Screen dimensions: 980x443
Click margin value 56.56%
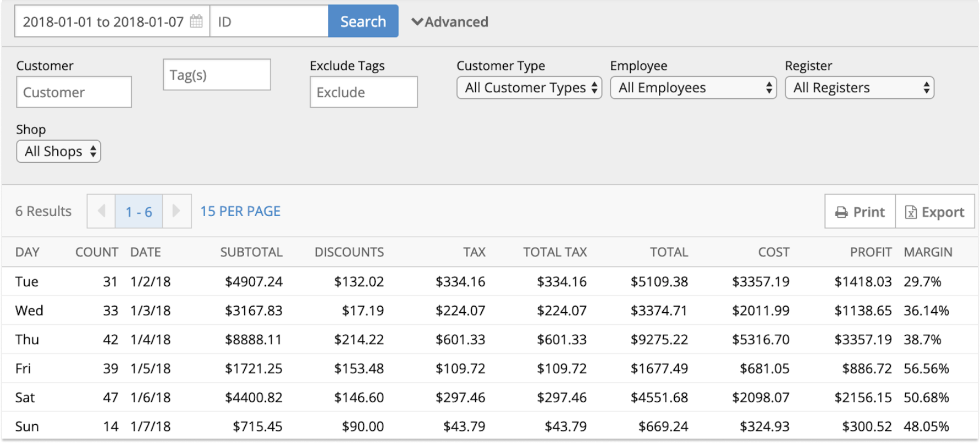pos(927,368)
